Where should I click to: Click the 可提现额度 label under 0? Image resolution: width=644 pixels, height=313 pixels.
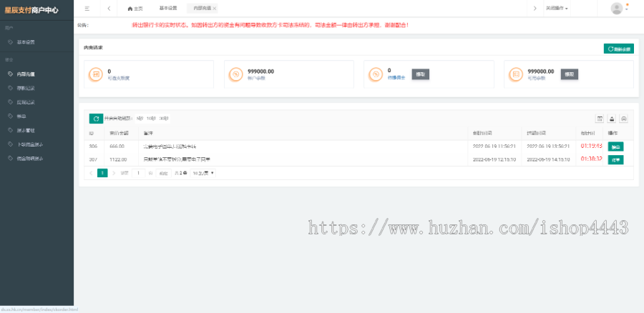click(119, 78)
